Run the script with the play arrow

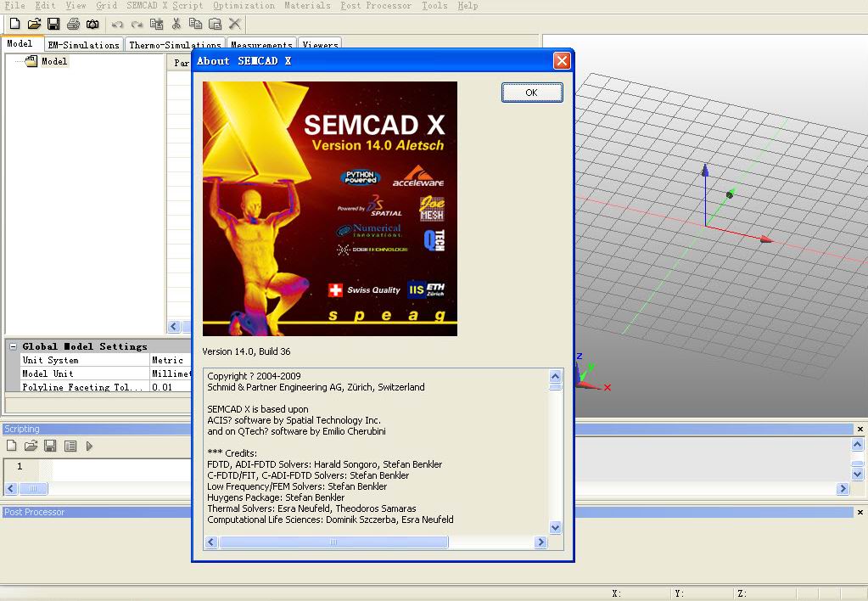tap(90, 446)
